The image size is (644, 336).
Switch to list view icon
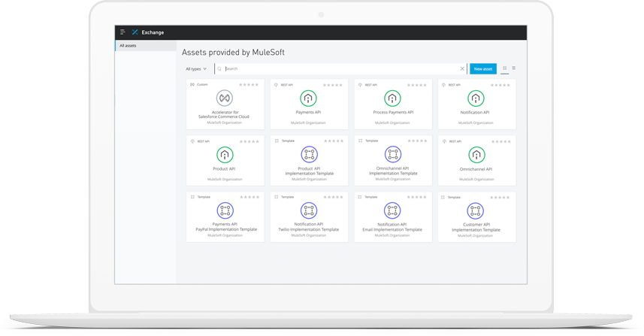pos(513,68)
